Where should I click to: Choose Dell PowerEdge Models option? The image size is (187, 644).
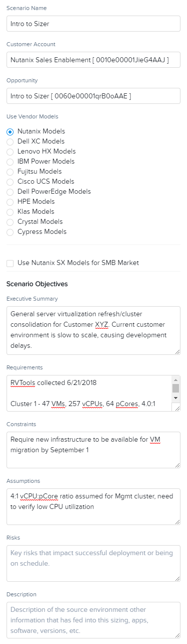[x=10, y=192]
